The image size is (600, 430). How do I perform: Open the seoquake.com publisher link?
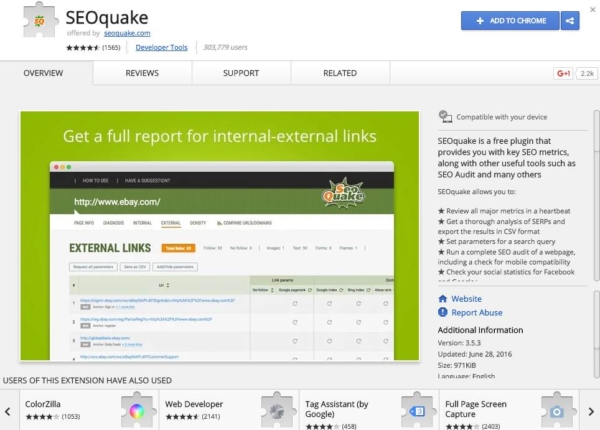pos(127,33)
